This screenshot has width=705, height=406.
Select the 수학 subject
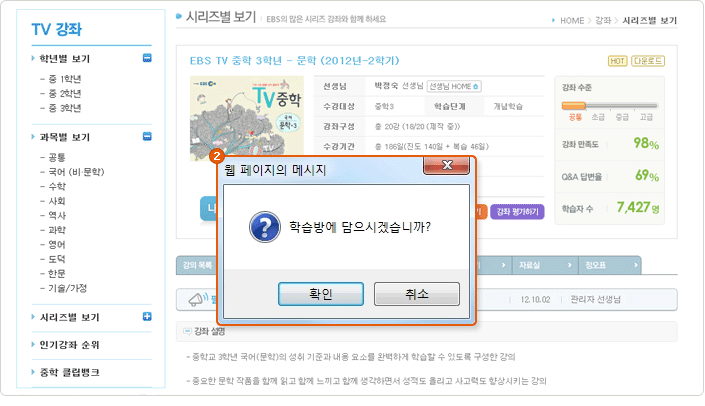[x=57, y=186]
